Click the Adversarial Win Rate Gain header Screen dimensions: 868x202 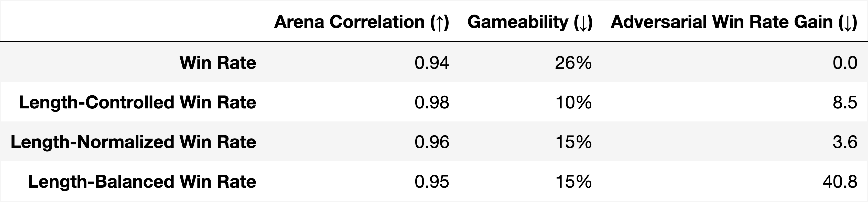click(x=734, y=22)
